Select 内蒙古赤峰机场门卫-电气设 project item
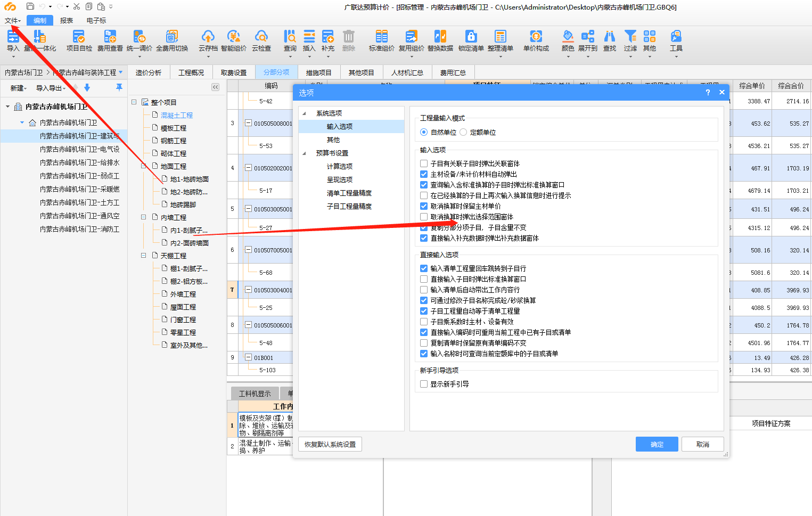The height and width of the screenshot is (516, 812). (80, 150)
